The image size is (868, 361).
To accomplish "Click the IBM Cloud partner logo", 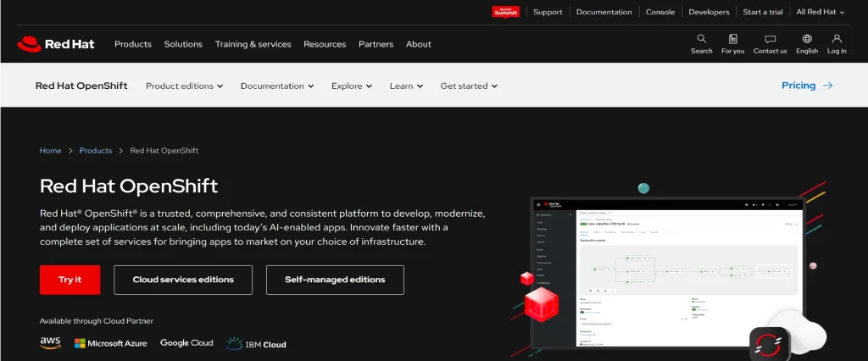I will pyautogui.click(x=256, y=344).
